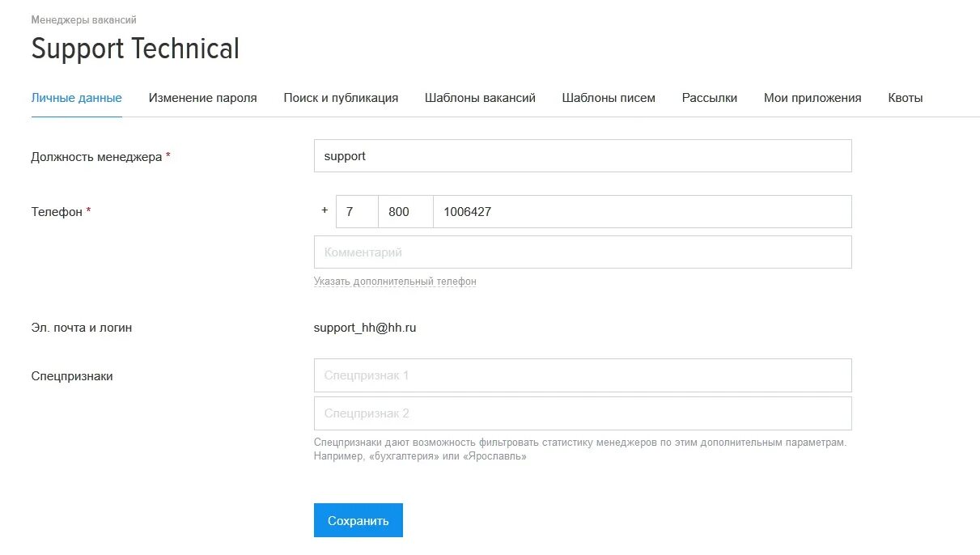This screenshot has width=980, height=555.
Task: Open the Менеджеры вакансий breadcrumb link
Action: (83, 19)
